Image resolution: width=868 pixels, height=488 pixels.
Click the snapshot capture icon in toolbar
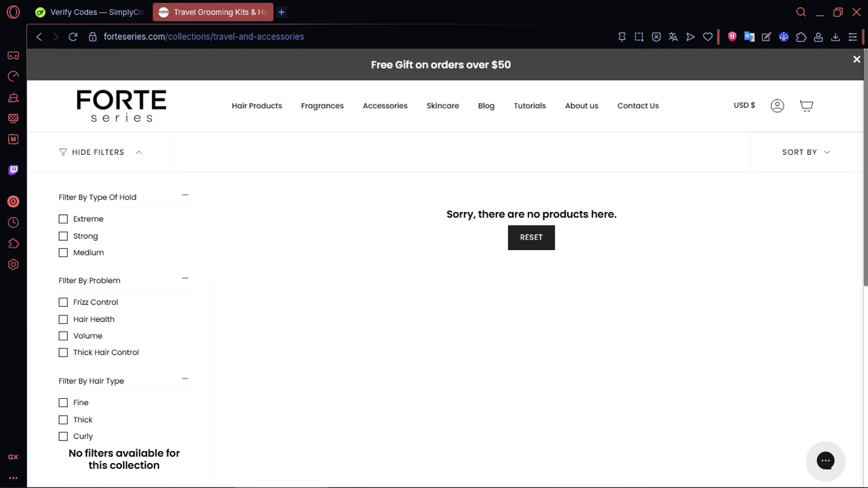point(639,36)
